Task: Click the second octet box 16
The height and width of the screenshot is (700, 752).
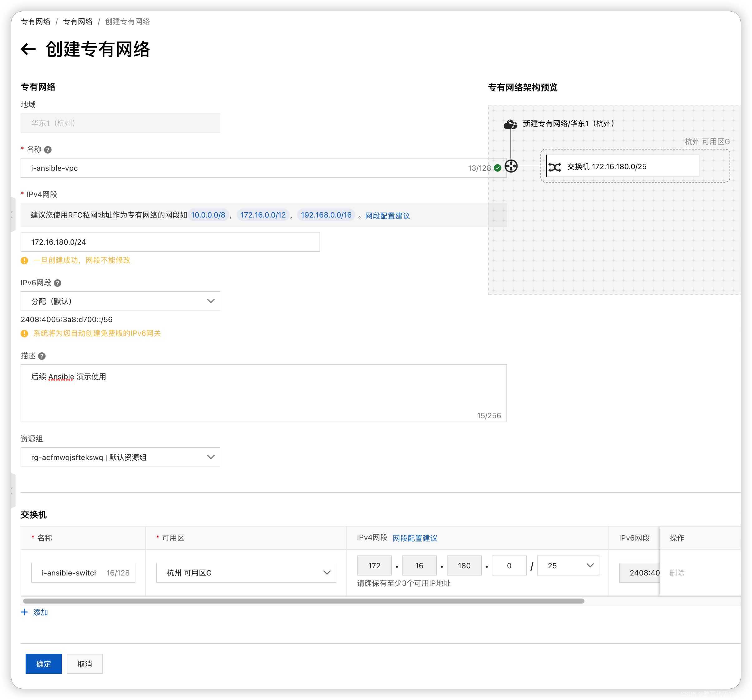Action: [419, 566]
